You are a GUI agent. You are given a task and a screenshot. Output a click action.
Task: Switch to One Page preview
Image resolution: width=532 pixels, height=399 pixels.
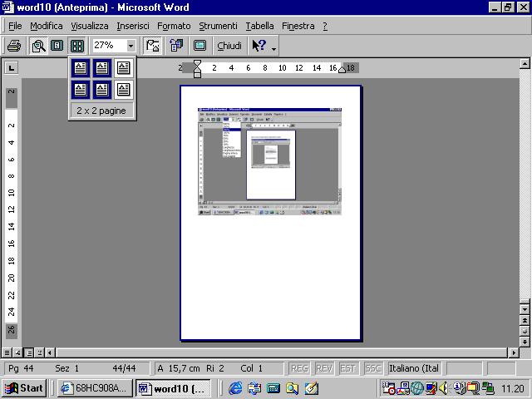[57, 46]
